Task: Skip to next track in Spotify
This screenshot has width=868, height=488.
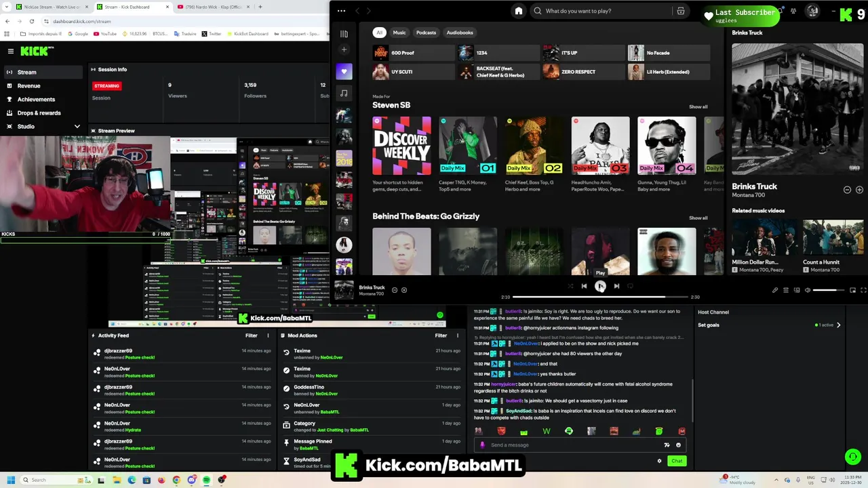Action: 616,286
